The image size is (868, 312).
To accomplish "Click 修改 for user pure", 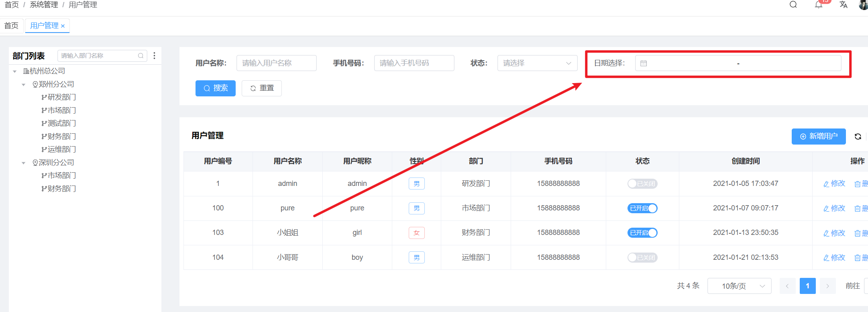I will click(834, 208).
